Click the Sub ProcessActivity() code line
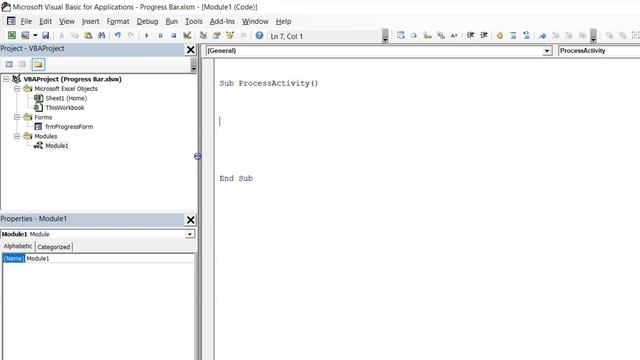Screen dimensions: 640x360 (269, 83)
